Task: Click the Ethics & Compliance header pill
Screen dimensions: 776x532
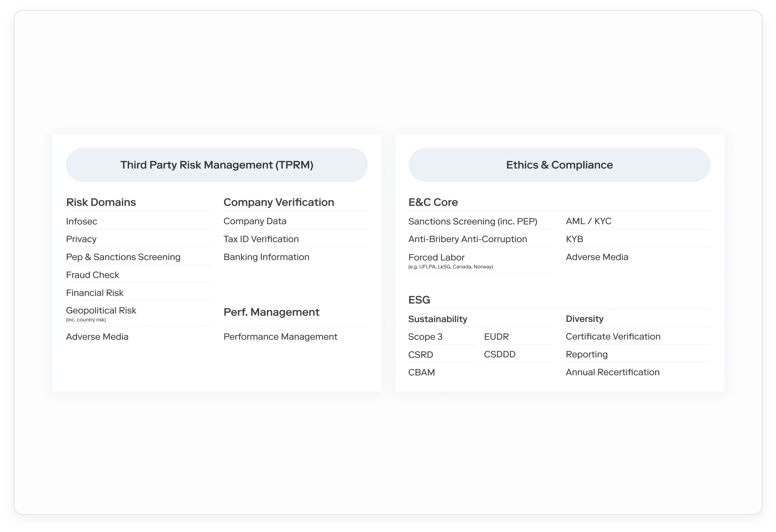Action: click(x=559, y=165)
